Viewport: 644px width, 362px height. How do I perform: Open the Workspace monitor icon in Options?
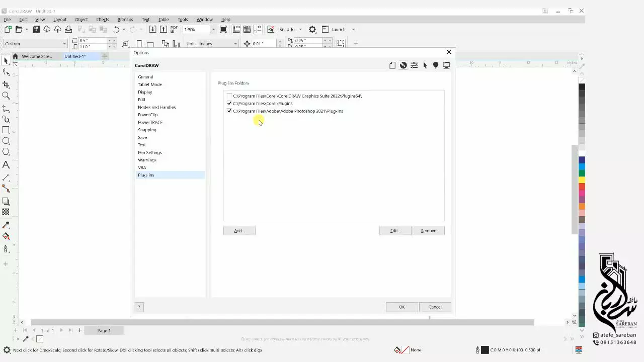(446, 65)
